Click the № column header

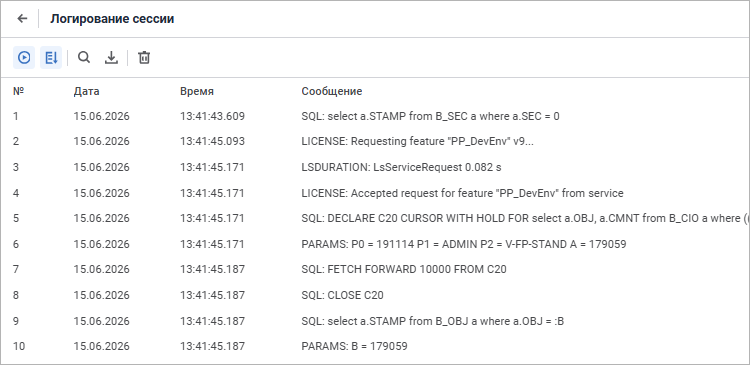pyautogui.click(x=18, y=91)
